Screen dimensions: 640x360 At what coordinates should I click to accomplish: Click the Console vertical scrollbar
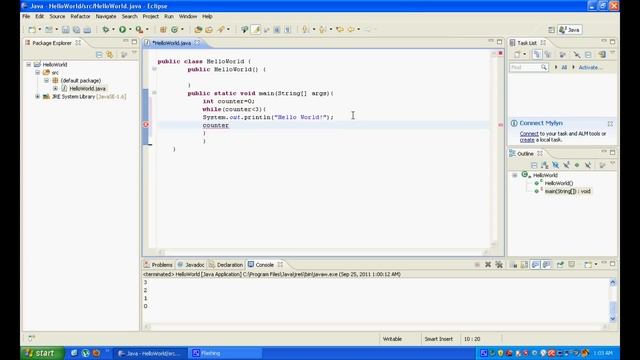point(613,300)
